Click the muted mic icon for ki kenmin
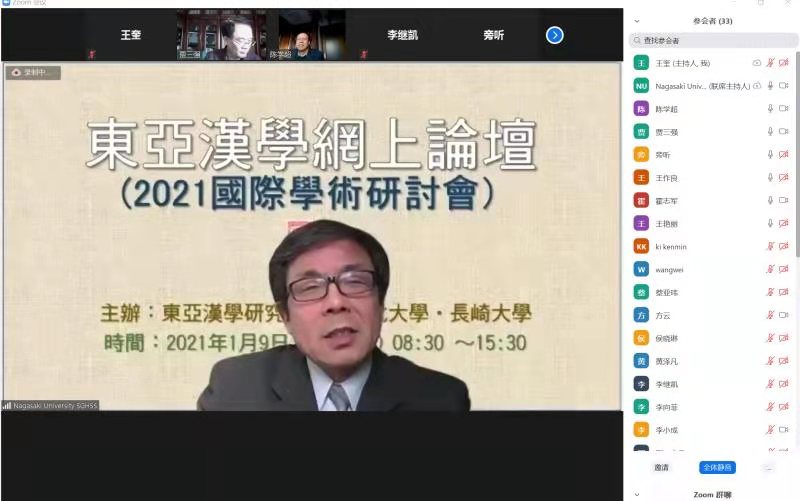Image resolution: width=800 pixels, height=501 pixels. pyautogui.click(x=770, y=246)
